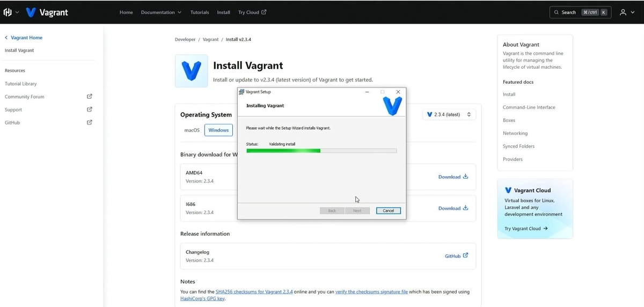Select the macOS operating system tab
Image resolution: width=644 pixels, height=307 pixels.
192,130
